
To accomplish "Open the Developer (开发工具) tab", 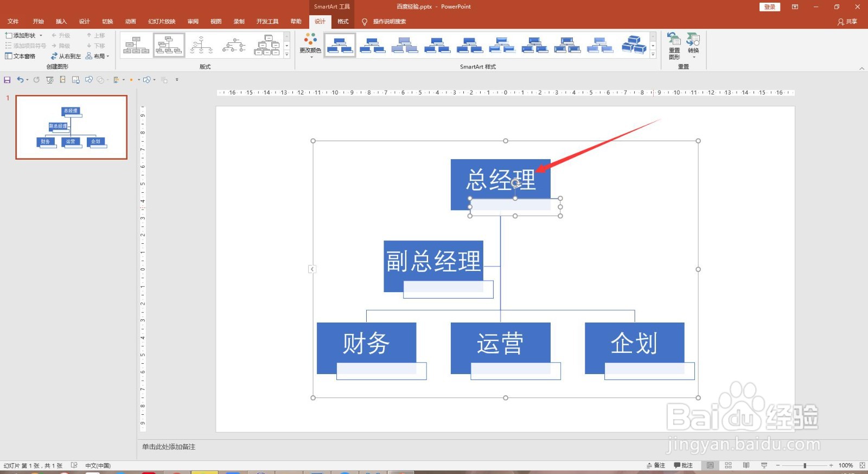I will click(x=267, y=21).
